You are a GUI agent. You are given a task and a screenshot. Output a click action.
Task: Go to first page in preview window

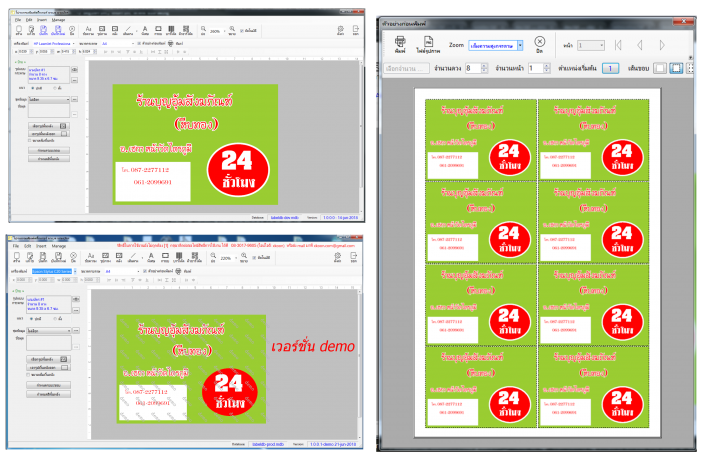click(x=618, y=45)
